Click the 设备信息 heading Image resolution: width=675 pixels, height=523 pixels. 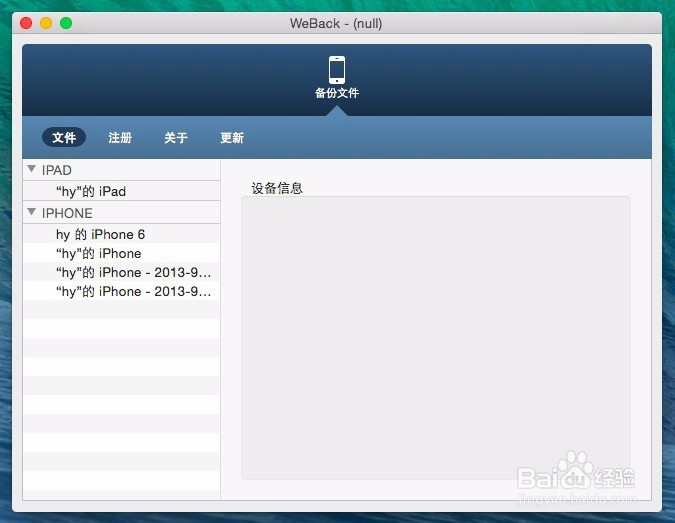tap(277, 188)
